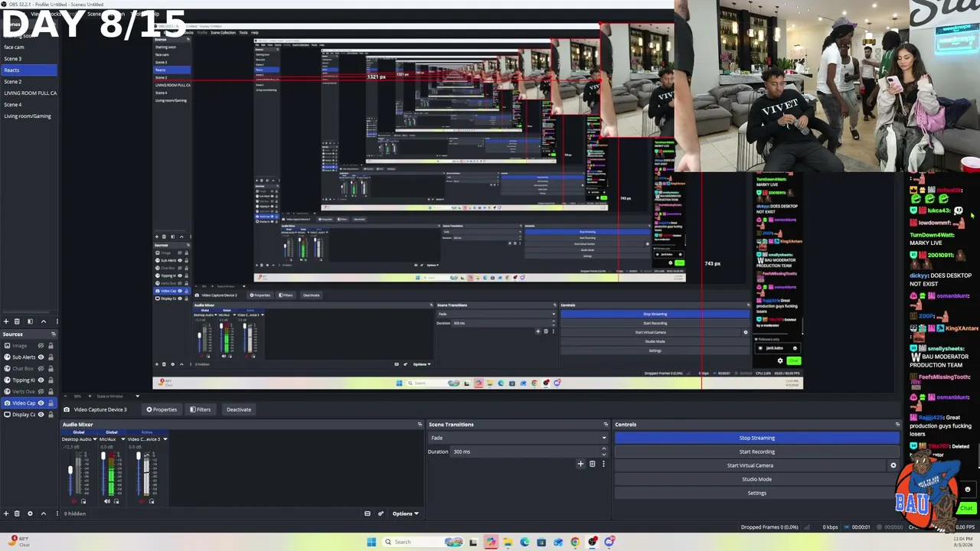Viewport: 980px width, 551px height.
Task: Click Start Virtual Camera button
Action: (750, 465)
